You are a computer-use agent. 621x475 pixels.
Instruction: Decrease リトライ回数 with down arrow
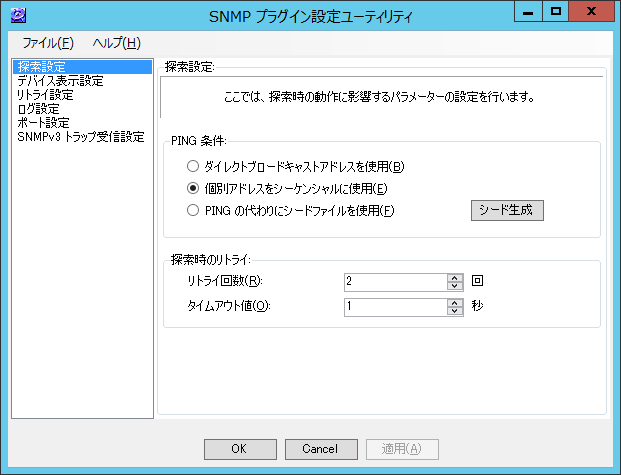point(455,286)
